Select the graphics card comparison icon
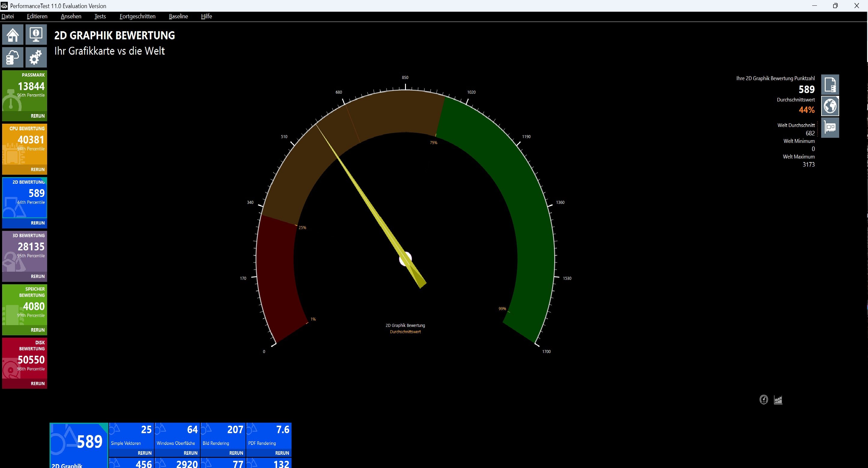The height and width of the screenshot is (468, 868). (830, 128)
